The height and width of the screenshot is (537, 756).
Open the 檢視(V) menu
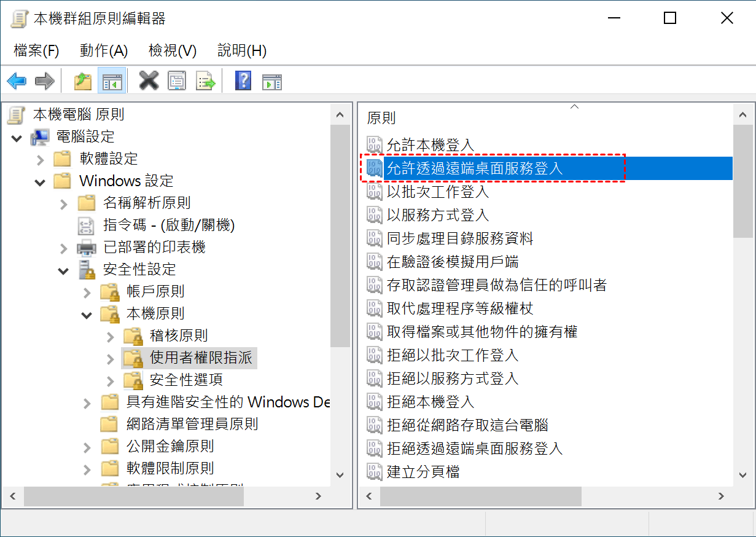tap(173, 50)
